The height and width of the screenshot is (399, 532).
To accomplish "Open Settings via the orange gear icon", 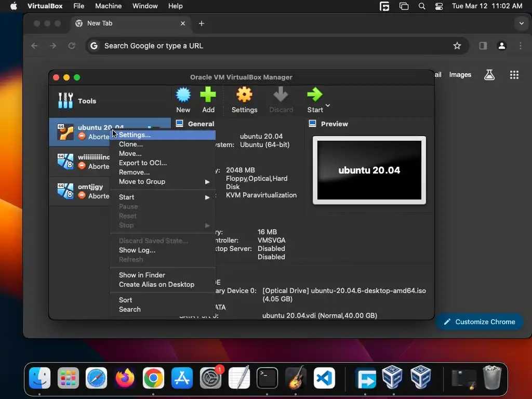I will tap(244, 95).
